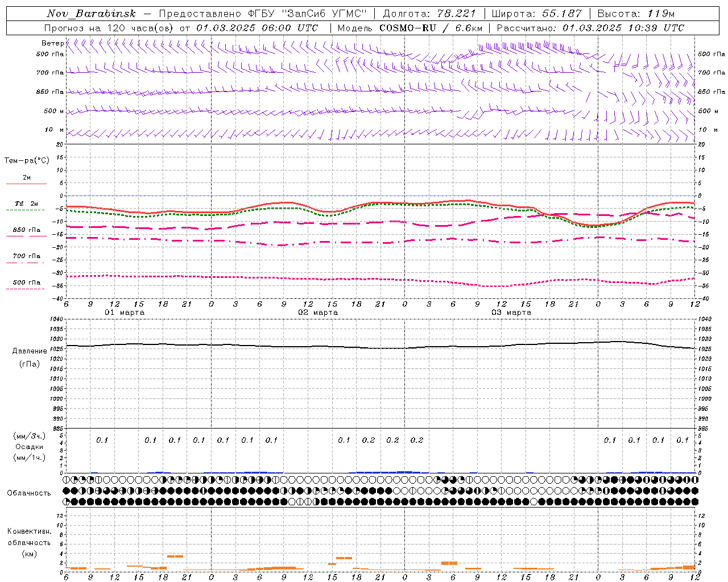Click the 850 гПа temperature legend entry
Screen dimensions: 728x582
click(x=27, y=230)
